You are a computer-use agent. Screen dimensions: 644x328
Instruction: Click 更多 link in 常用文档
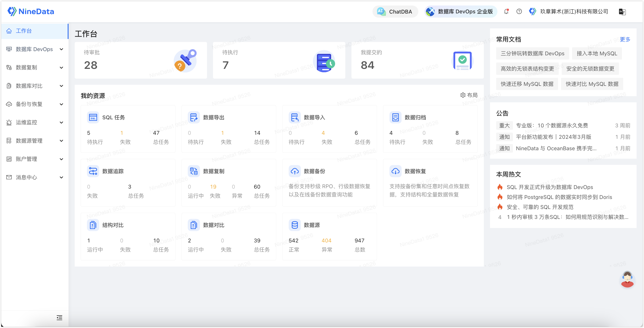pyautogui.click(x=625, y=39)
